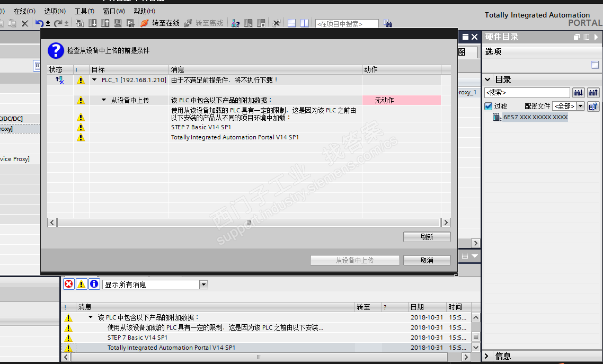Collapse the PLC_1 [192.168.1.210] row
Viewport: 603px width, 364px height.
pos(94,80)
